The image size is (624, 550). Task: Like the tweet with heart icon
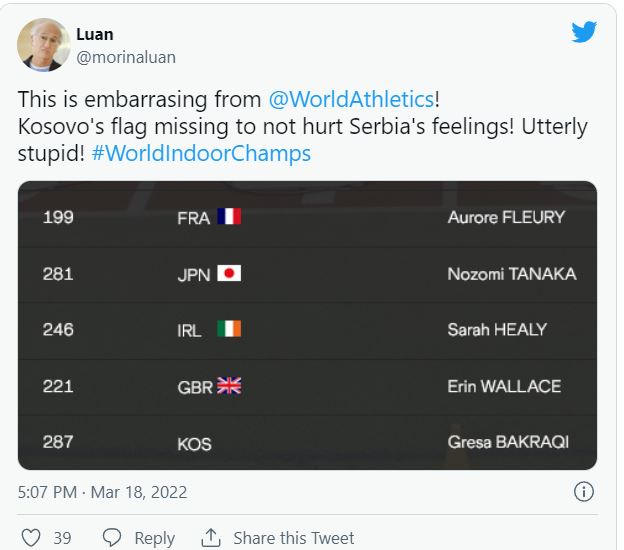point(31,538)
